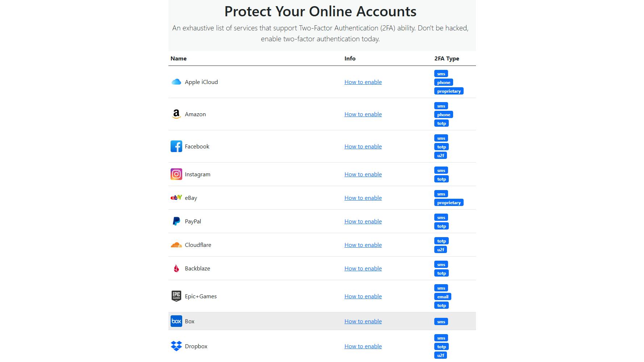Follow Cloudflare's How to enable link

point(363,245)
